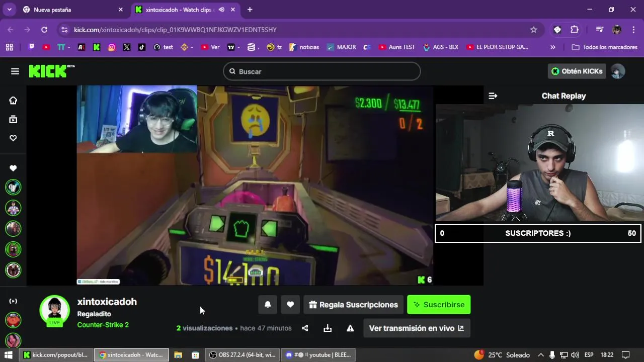Image resolution: width=644 pixels, height=362 pixels.
Task: Click the KICK logo in the header
Action: click(x=51, y=71)
